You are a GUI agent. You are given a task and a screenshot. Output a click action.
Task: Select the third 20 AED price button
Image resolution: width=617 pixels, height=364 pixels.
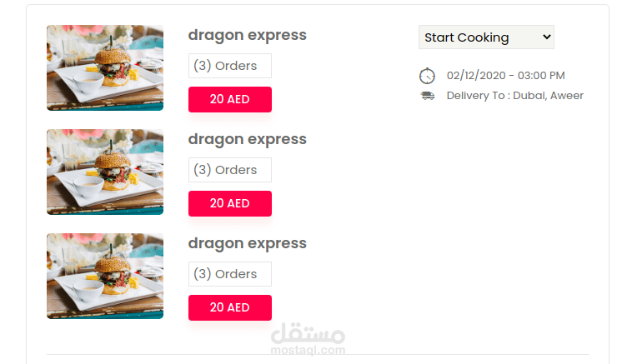[x=229, y=307]
